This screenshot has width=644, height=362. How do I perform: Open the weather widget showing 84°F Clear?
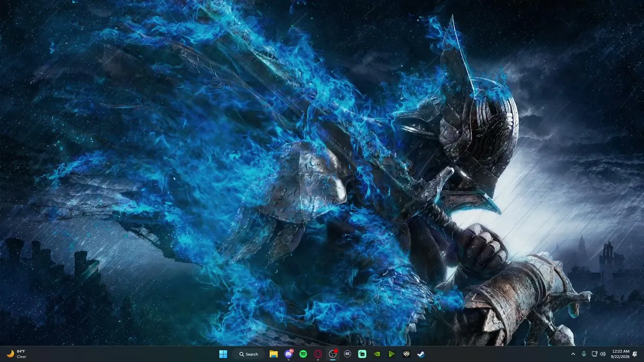coord(16,354)
